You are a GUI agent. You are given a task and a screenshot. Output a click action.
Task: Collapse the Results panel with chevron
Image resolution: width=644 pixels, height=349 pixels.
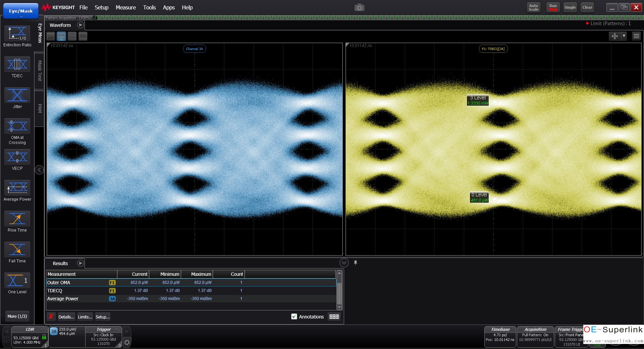pyautogui.click(x=344, y=263)
